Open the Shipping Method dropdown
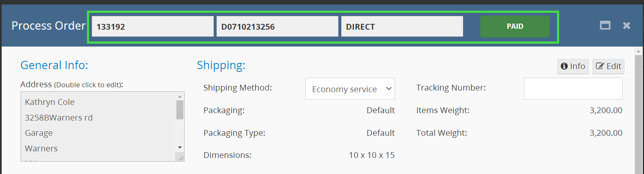644x174 pixels. (x=350, y=89)
